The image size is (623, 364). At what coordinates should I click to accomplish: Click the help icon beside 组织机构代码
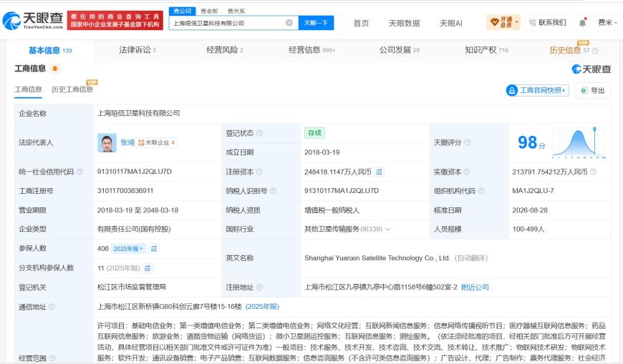tap(481, 191)
